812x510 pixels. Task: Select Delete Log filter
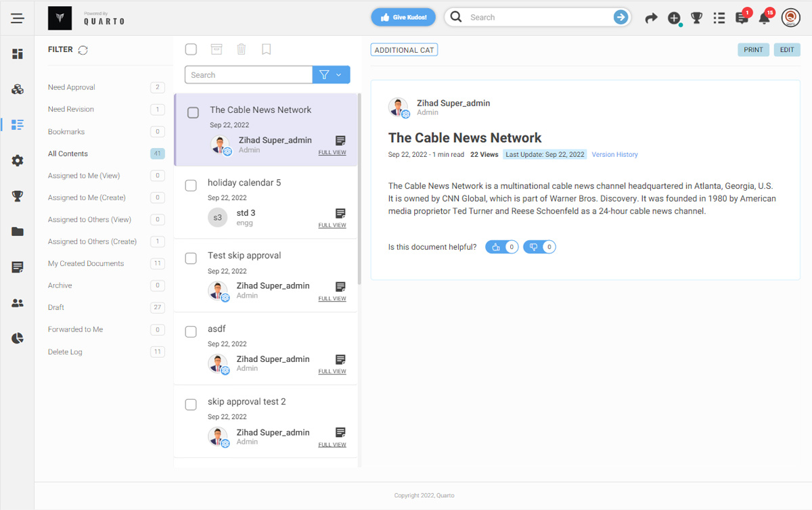pos(106,352)
